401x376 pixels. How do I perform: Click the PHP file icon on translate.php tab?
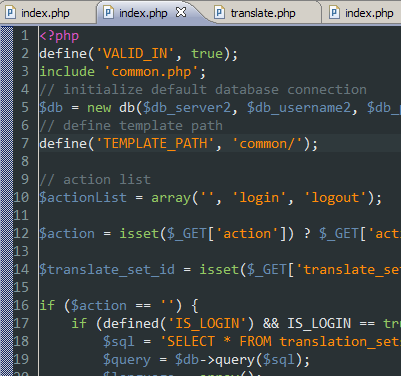(219, 13)
